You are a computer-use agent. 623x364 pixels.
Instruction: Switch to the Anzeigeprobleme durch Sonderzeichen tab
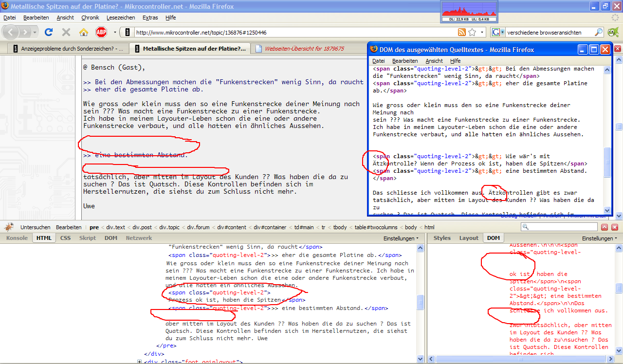point(68,49)
